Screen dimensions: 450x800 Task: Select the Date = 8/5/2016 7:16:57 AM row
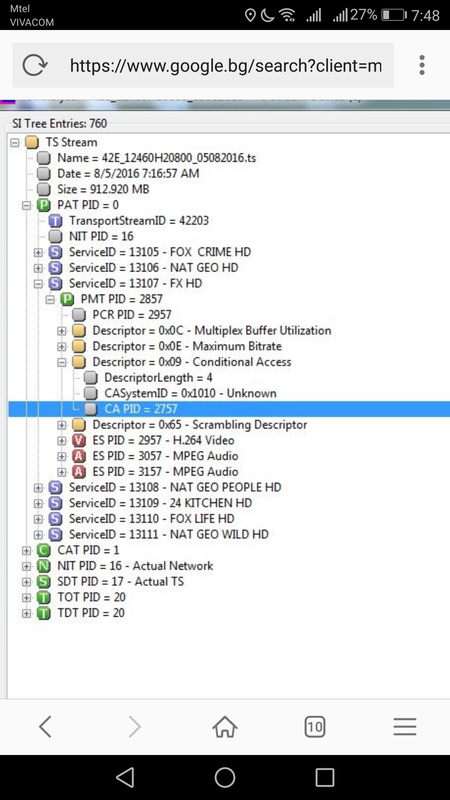coord(128,173)
